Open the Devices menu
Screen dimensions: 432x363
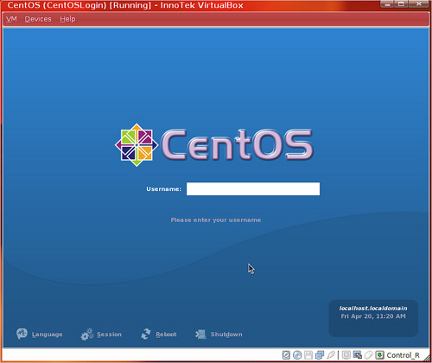click(38, 19)
